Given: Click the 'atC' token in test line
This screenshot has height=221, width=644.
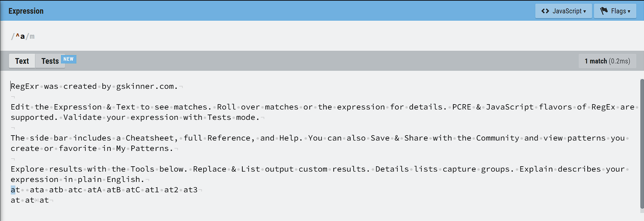Looking at the screenshot, I should (133, 190).
